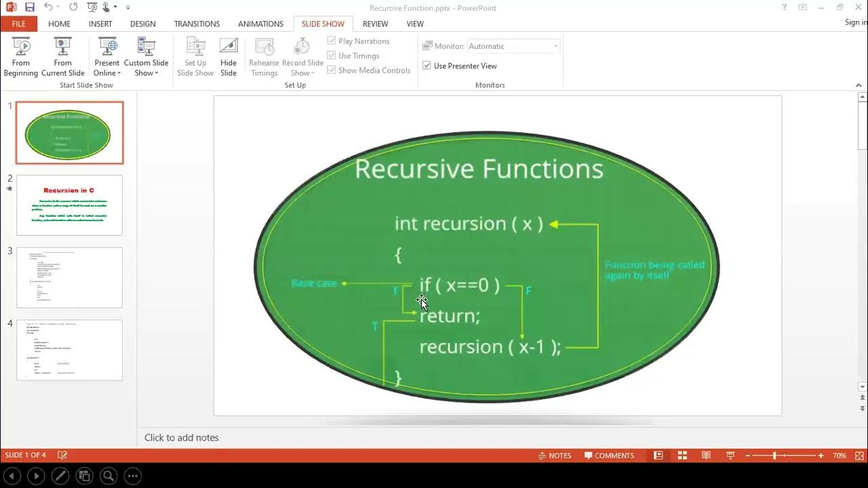The image size is (868, 488).
Task: Click play next arrow in bottom black bar
Action: click(35, 476)
